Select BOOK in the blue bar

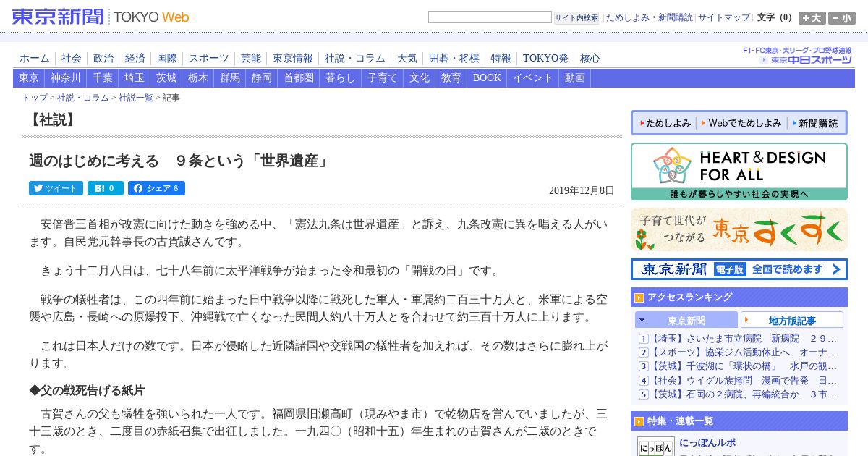pos(487,78)
